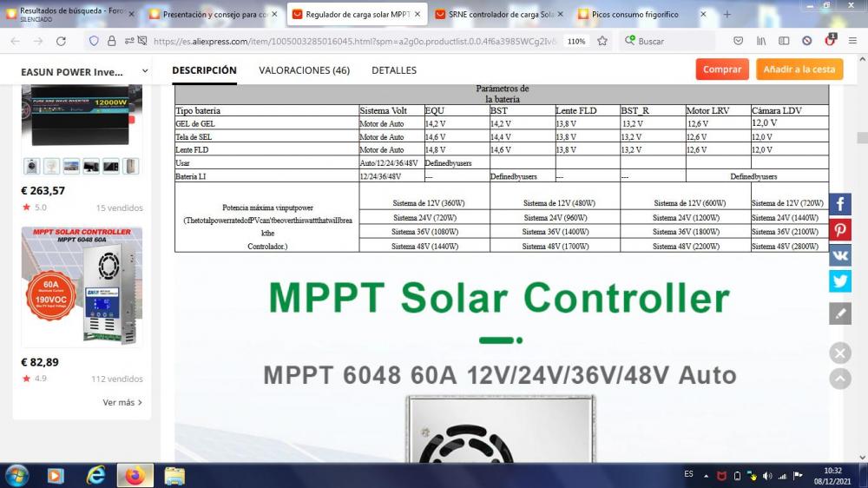Click the Comprar button
Viewport: 868px width, 488px height.
coord(722,69)
